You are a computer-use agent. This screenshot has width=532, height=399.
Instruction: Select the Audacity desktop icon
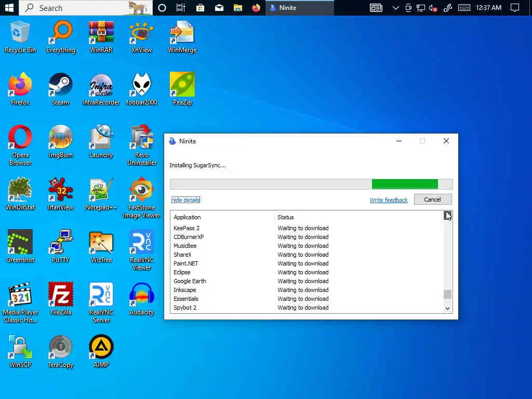pyautogui.click(x=141, y=299)
